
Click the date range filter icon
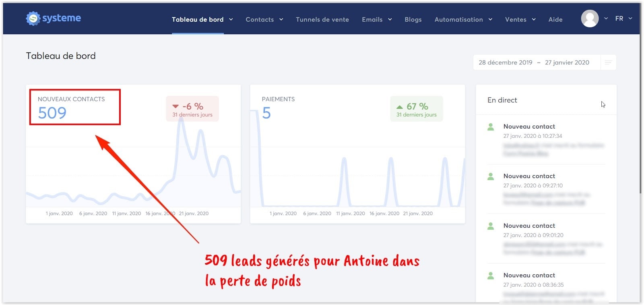tap(608, 62)
